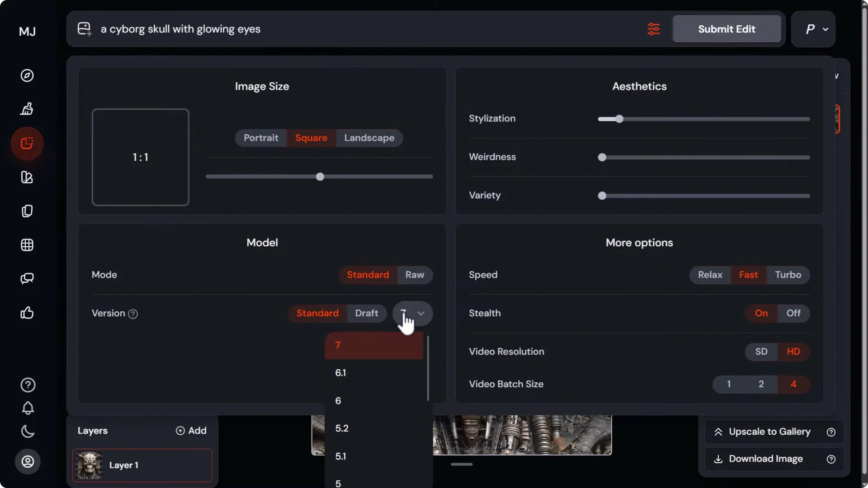Open the chat bubble icon in sidebar

click(x=27, y=279)
